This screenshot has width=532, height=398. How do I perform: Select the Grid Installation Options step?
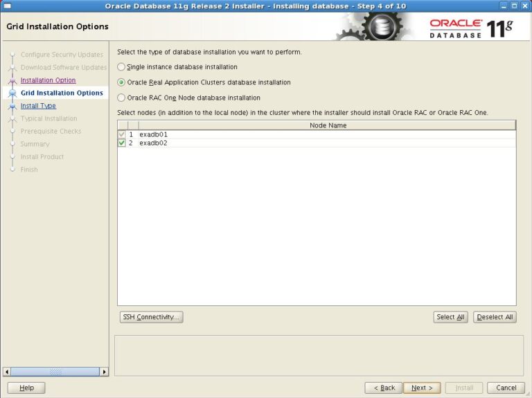click(62, 93)
